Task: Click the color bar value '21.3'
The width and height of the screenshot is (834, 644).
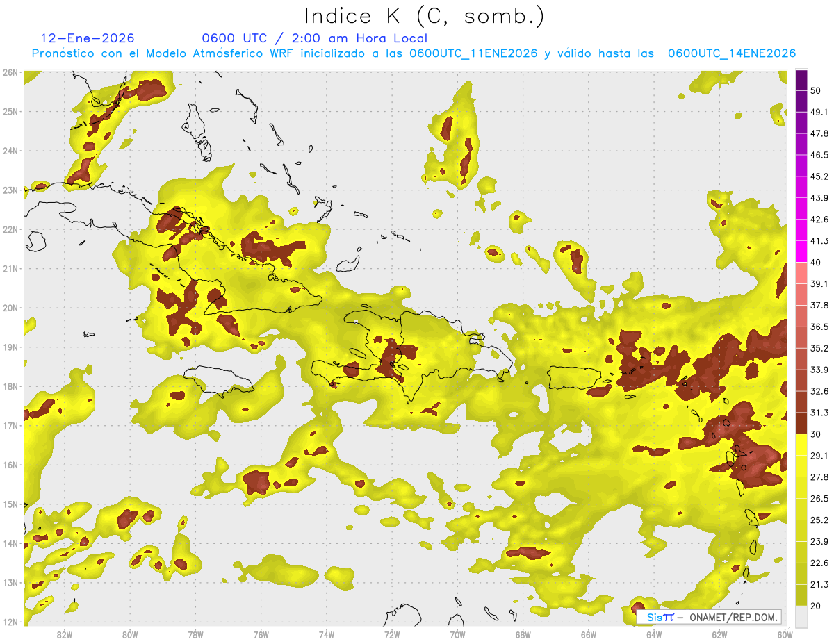Action: 819,584
